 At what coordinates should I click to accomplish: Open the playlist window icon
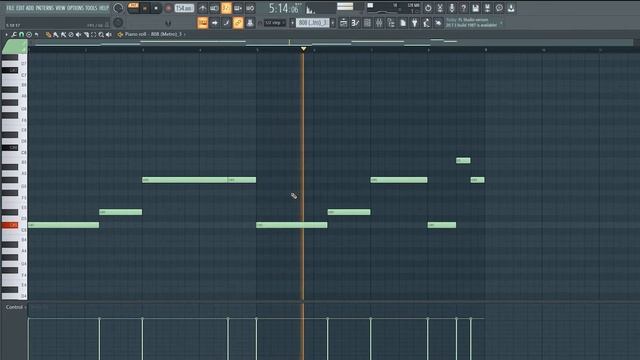[344, 23]
